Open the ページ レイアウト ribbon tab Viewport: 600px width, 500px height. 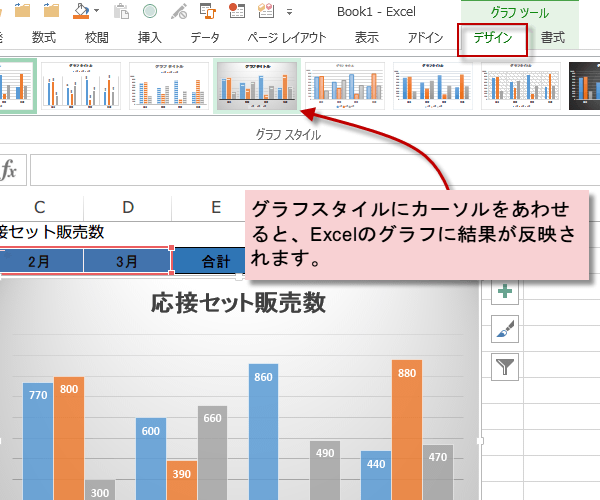pyautogui.click(x=287, y=37)
